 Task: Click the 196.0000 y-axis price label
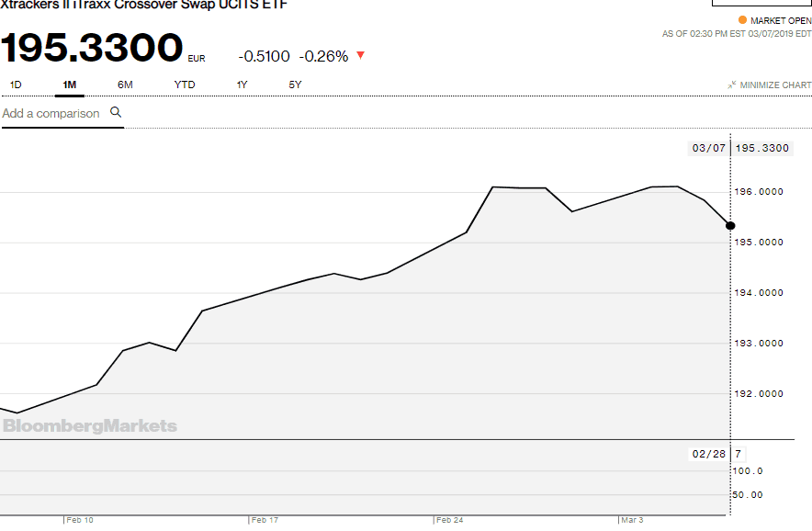tap(762, 192)
